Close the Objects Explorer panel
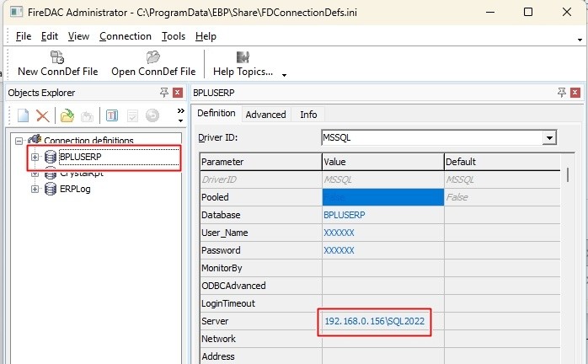588x364 pixels. pos(178,93)
